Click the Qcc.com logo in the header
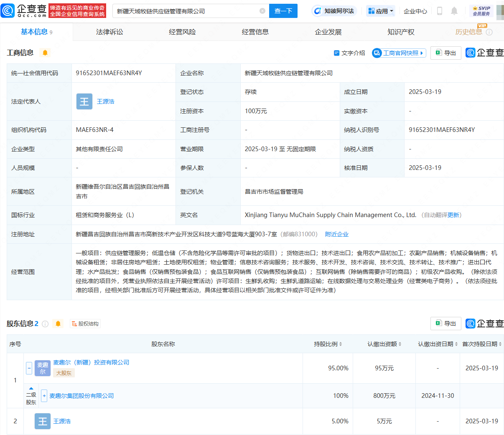The width and height of the screenshot is (504, 435). point(24,11)
